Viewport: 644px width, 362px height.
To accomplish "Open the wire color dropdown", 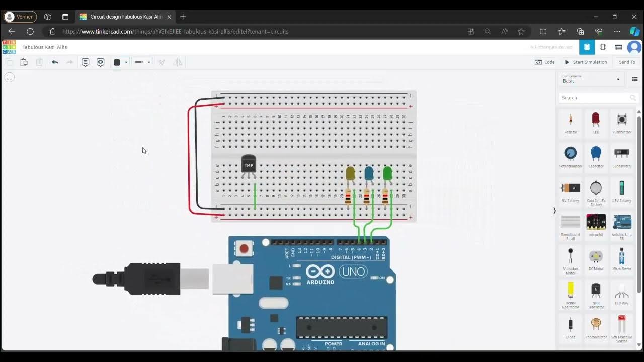I will tap(121, 62).
